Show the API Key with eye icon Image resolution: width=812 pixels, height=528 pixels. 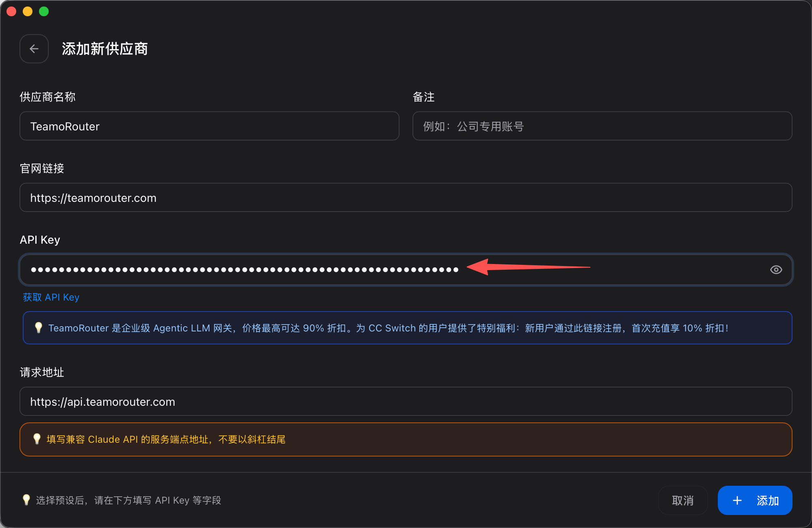click(x=776, y=270)
